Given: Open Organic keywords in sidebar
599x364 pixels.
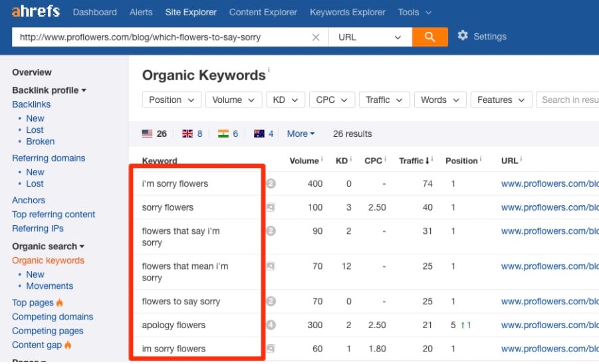Looking at the screenshot, I should coord(48,260).
